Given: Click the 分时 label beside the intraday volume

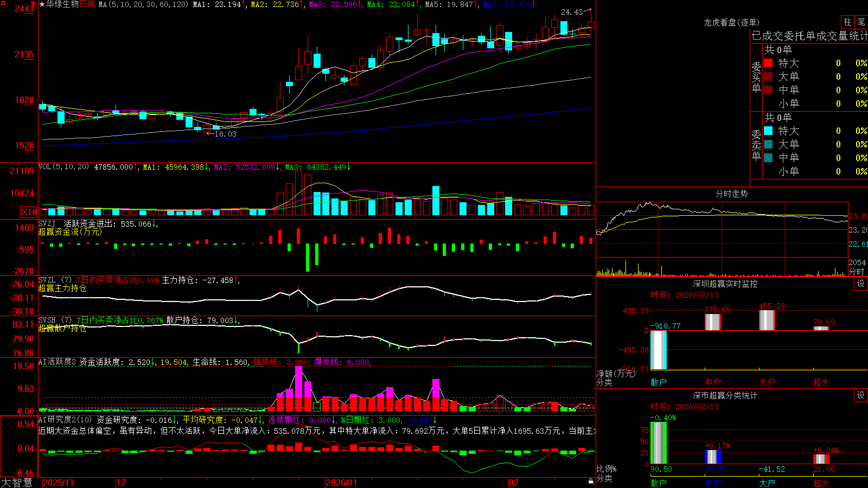Looking at the screenshot, I should pyautogui.click(x=857, y=272).
